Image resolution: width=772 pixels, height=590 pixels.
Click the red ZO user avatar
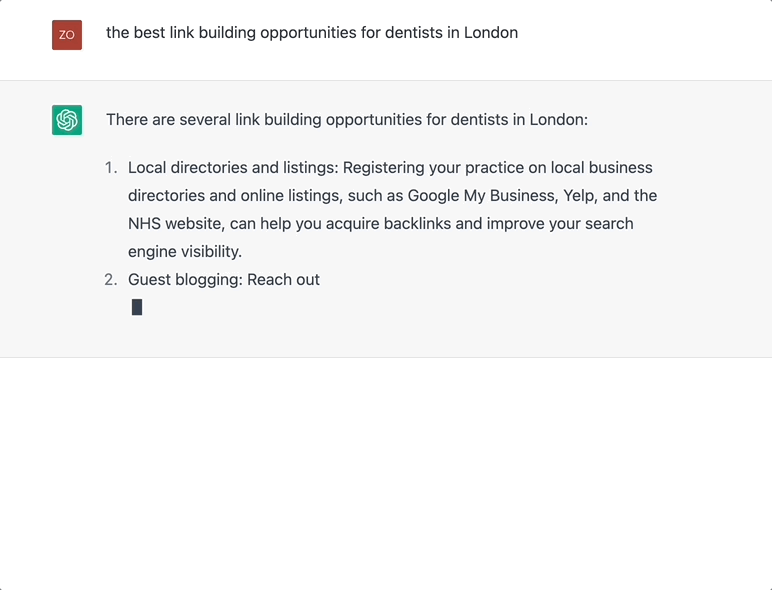tap(67, 35)
